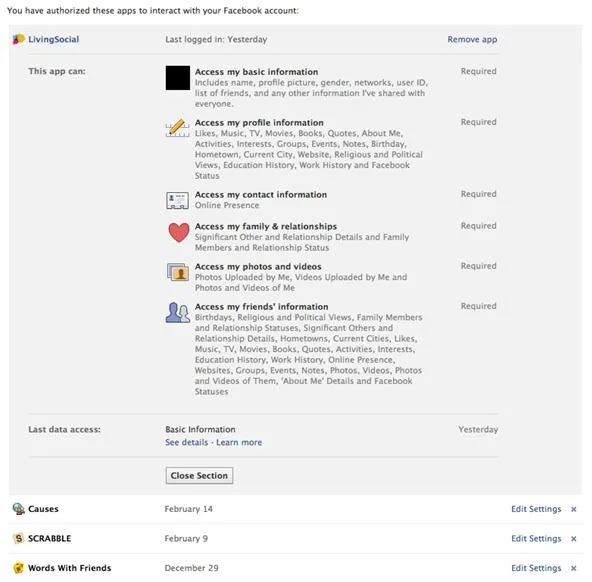Click the friends' information people icon
592x582 pixels.
(177, 313)
